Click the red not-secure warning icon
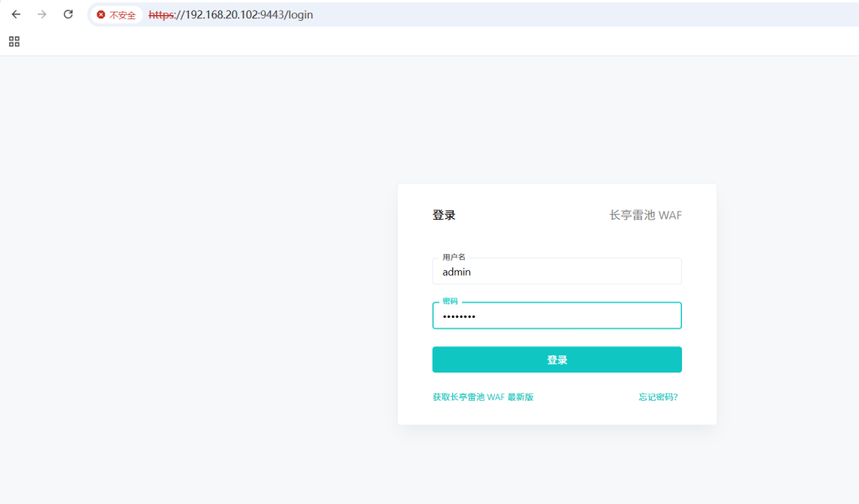 tap(102, 15)
